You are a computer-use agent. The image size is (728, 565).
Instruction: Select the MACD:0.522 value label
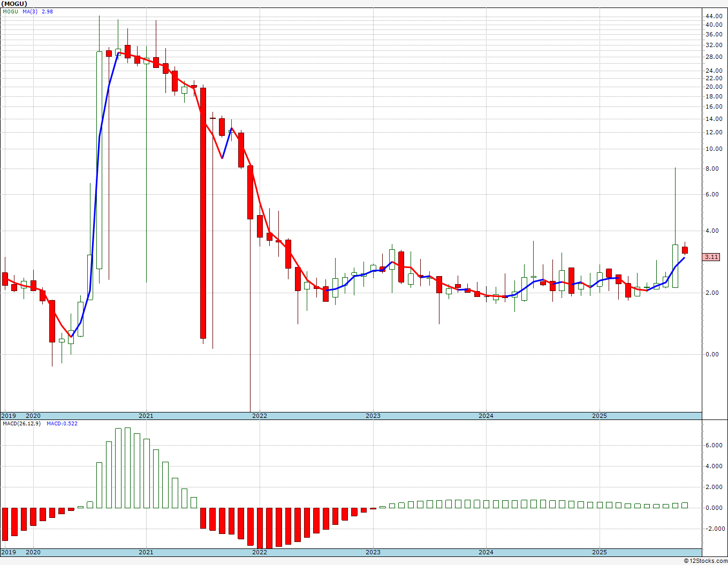pyautogui.click(x=62, y=424)
